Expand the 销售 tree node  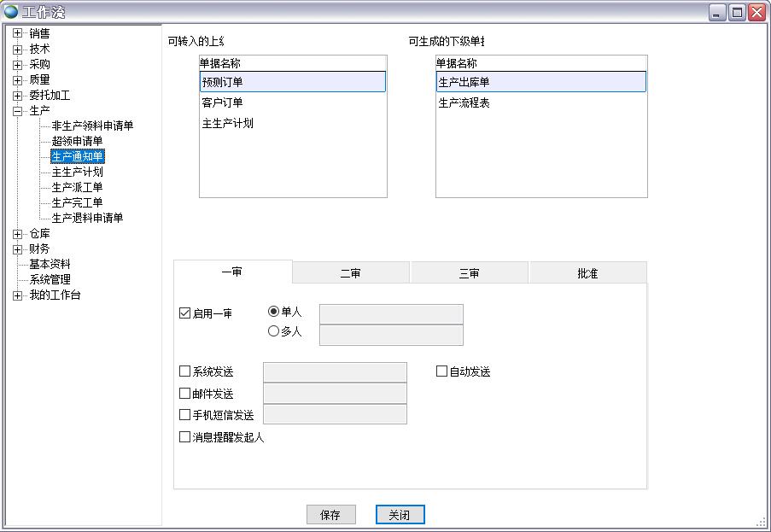click(19, 32)
